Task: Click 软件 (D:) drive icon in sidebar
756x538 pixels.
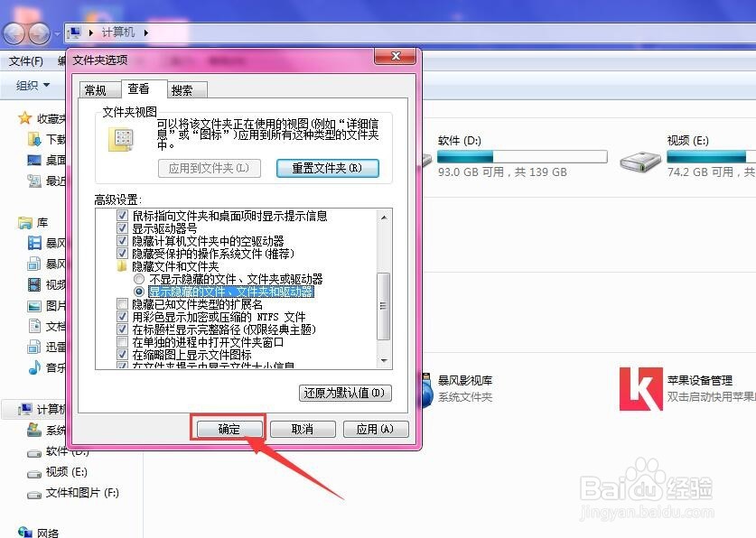Action: tap(34, 453)
